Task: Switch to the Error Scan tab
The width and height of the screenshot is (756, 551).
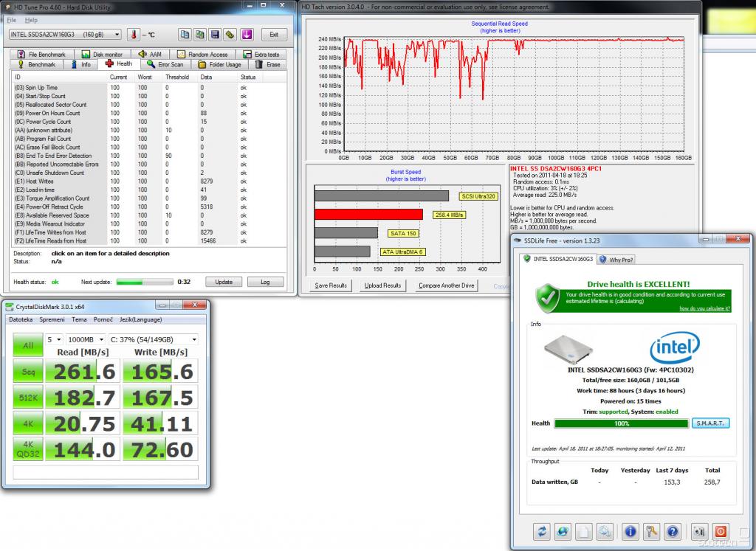Action: pyautogui.click(x=165, y=64)
